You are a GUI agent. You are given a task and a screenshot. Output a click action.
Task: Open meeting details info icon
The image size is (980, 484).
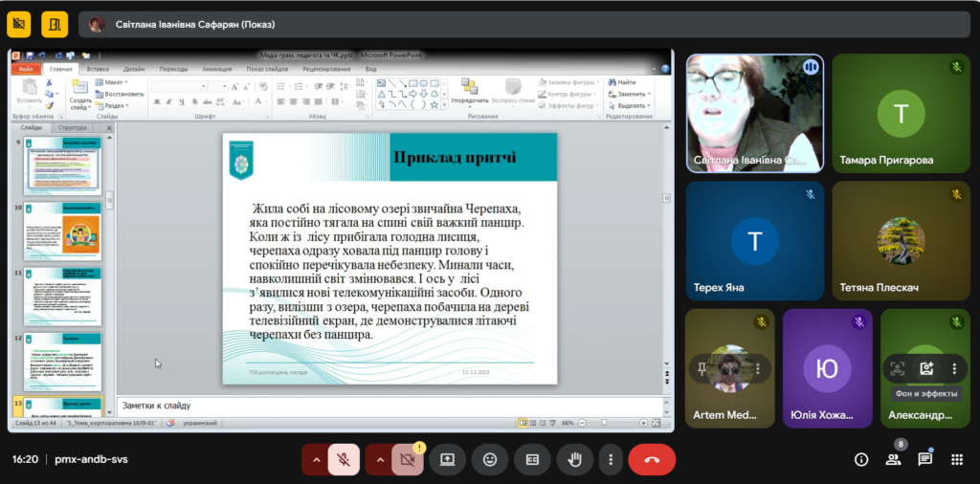(860, 459)
